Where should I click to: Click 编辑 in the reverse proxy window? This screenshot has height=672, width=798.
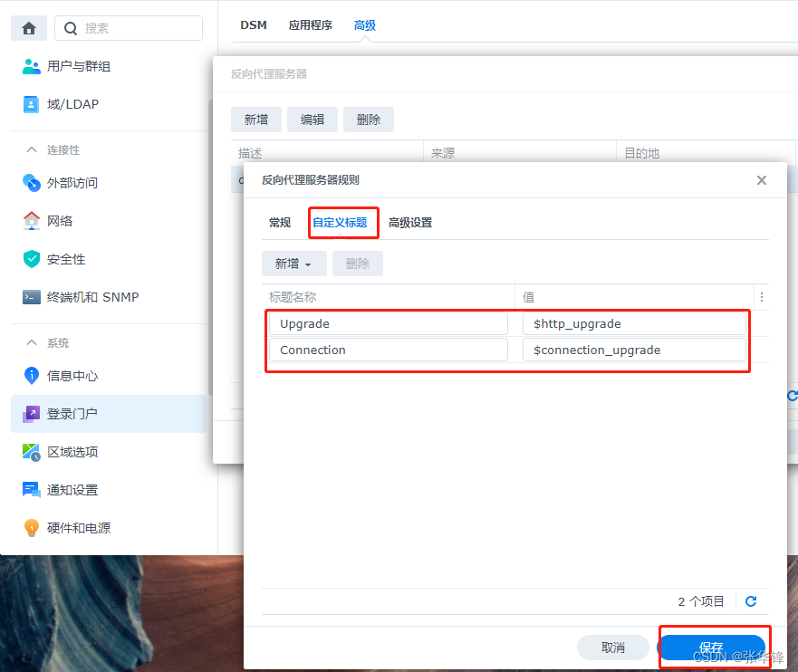[x=312, y=120]
